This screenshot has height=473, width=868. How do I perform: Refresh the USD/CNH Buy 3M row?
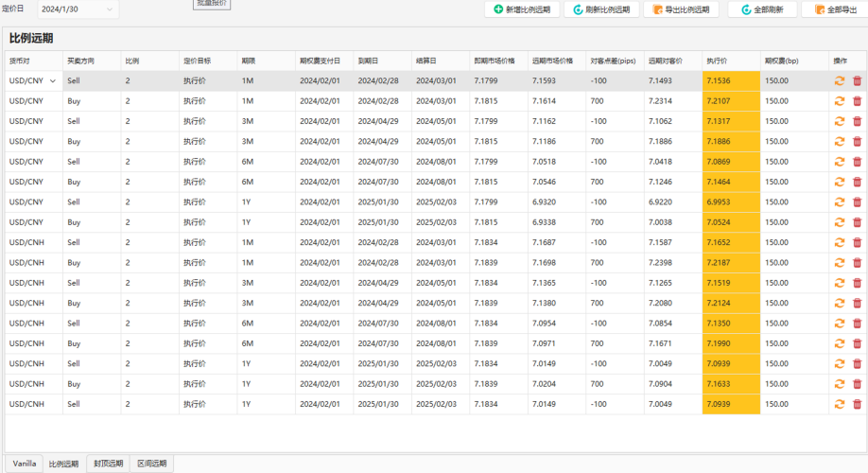(x=839, y=303)
